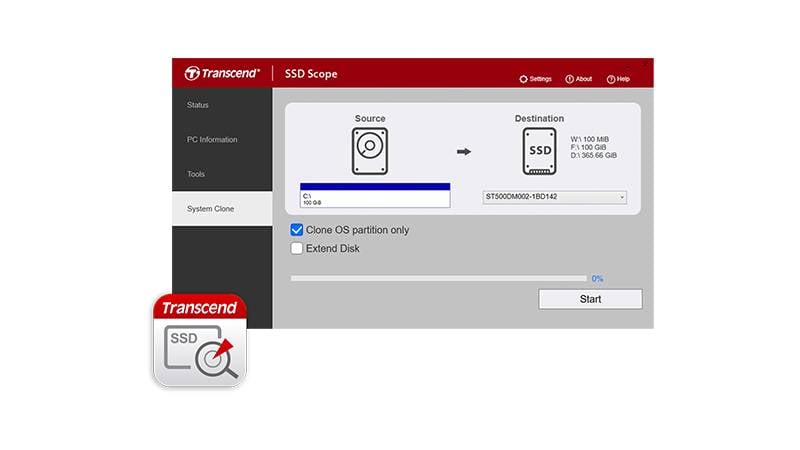This screenshot has height=450, width=800.
Task: Select the Source hard drive icon
Action: click(370, 151)
